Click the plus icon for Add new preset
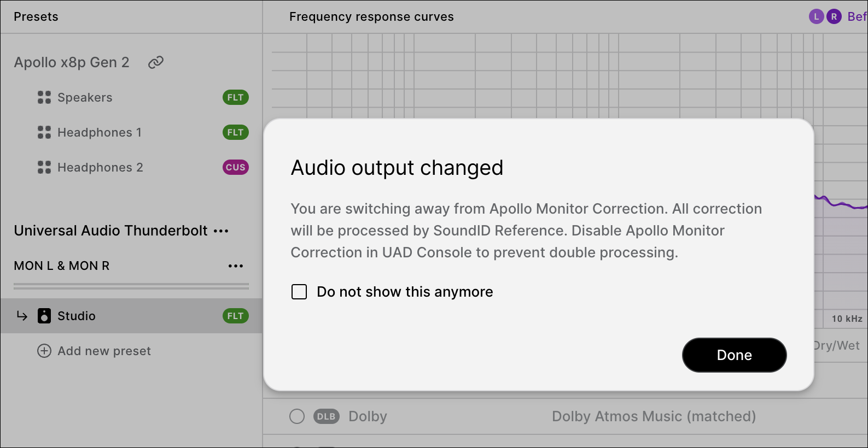The width and height of the screenshot is (868, 448). tap(44, 351)
